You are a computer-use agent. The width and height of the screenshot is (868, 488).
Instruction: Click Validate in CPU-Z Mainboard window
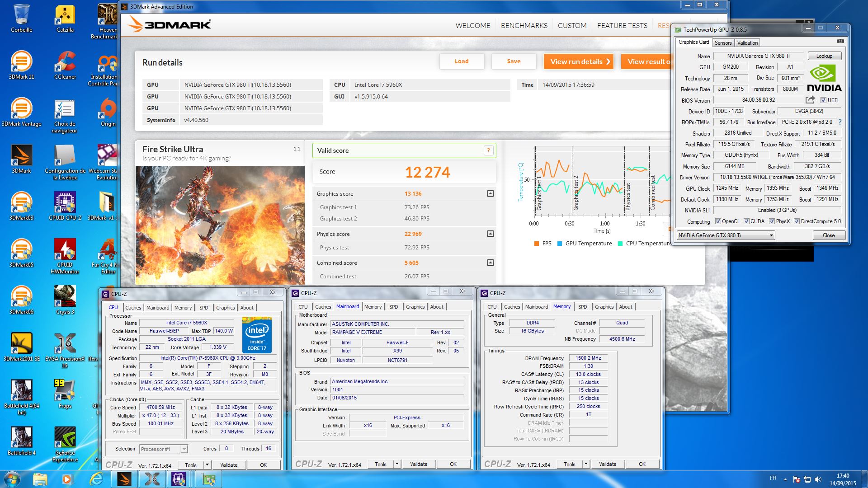pyautogui.click(x=419, y=464)
